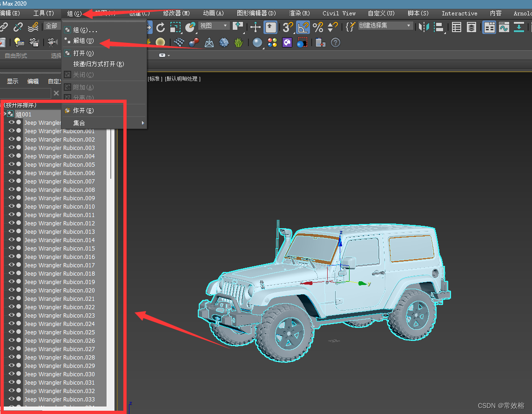Click the grass plant icon
Viewport: 532px width, 414px height.
[238, 42]
